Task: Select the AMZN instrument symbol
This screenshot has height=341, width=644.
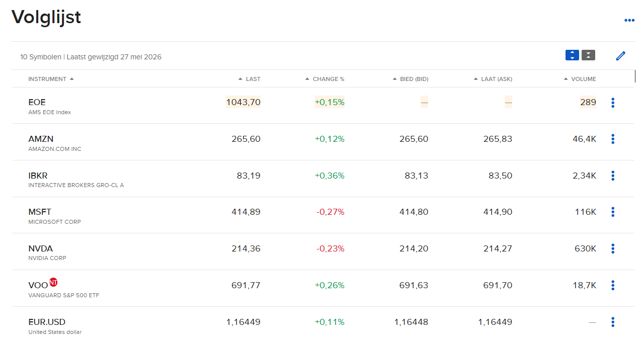Action: 41,139
